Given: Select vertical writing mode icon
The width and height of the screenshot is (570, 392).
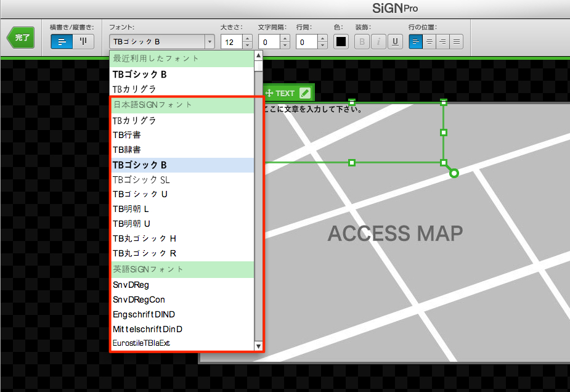Looking at the screenshot, I should point(83,42).
